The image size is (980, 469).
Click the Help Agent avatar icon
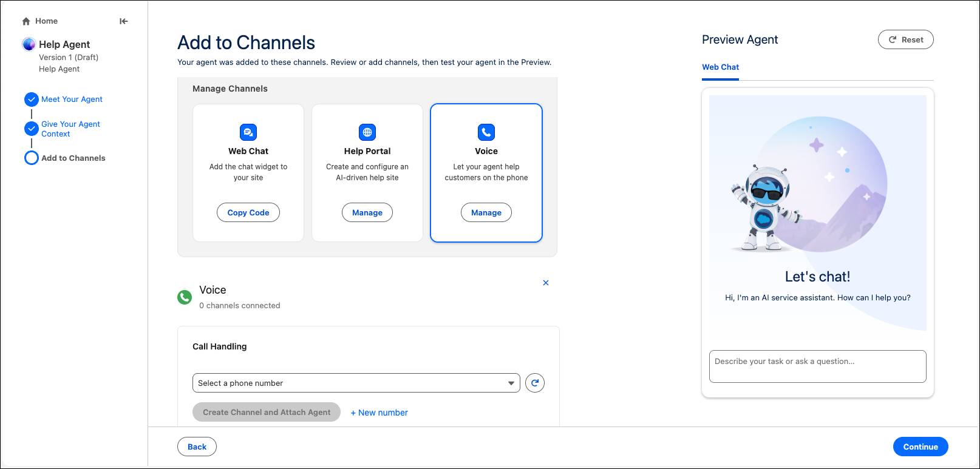pos(29,44)
